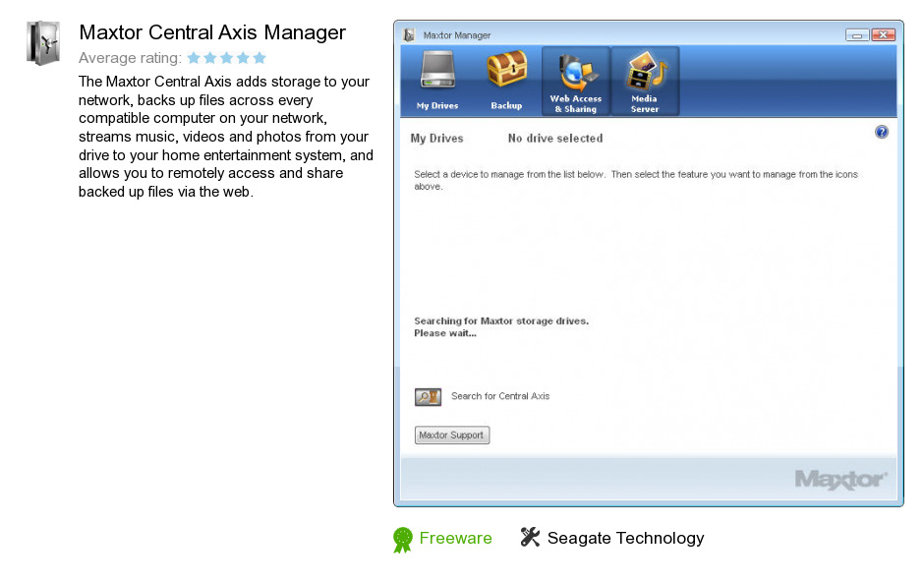Click the vault safe application icon
Image resolution: width=924 pixels, height=583 pixels.
pos(43,43)
